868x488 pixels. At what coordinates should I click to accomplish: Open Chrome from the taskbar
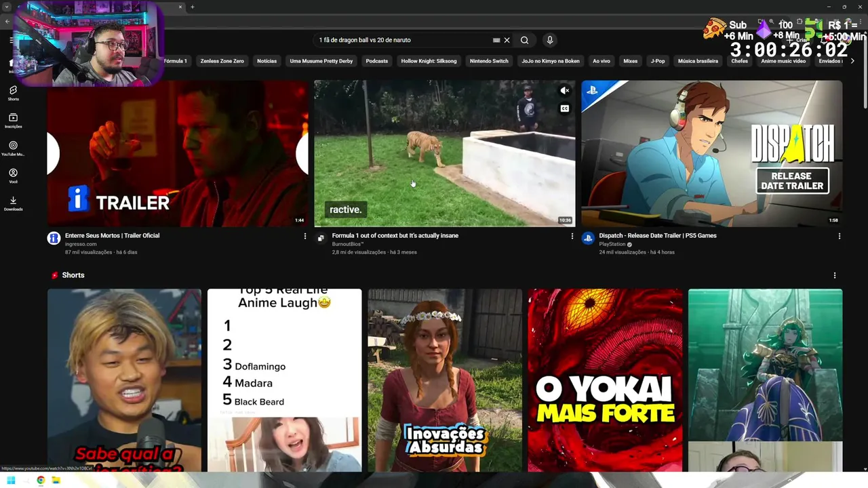(41, 480)
